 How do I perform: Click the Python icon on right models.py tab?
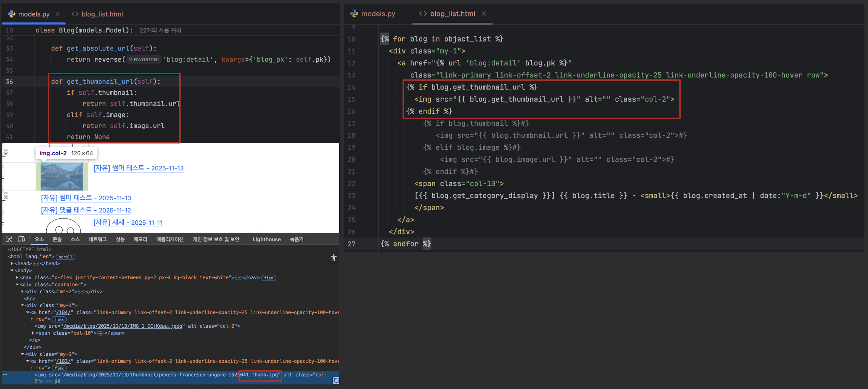pyautogui.click(x=354, y=14)
